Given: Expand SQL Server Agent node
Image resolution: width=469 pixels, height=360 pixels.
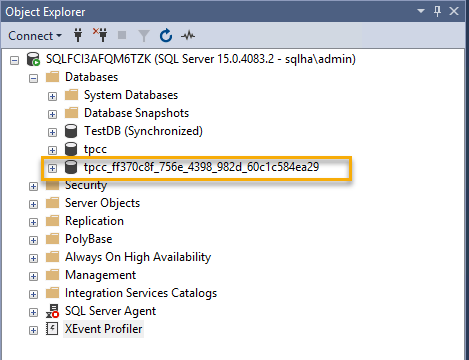Looking at the screenshot, I should pyautogui.click(x=33, y=312).
